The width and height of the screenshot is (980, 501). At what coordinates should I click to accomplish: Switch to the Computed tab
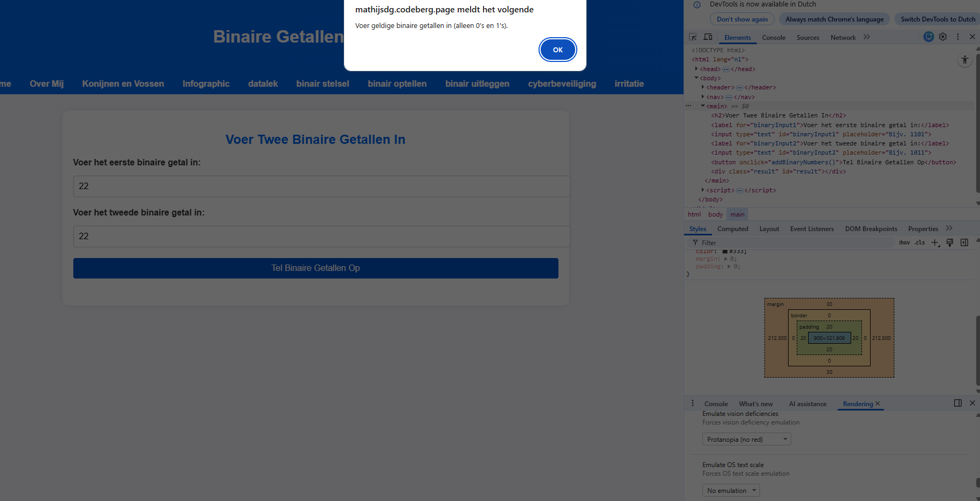(x=733, y=229)
